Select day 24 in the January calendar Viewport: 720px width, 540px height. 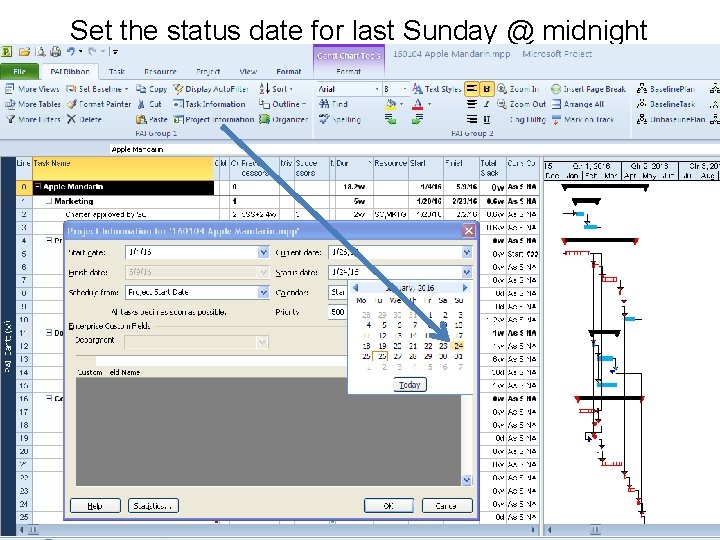coord(458,346)
